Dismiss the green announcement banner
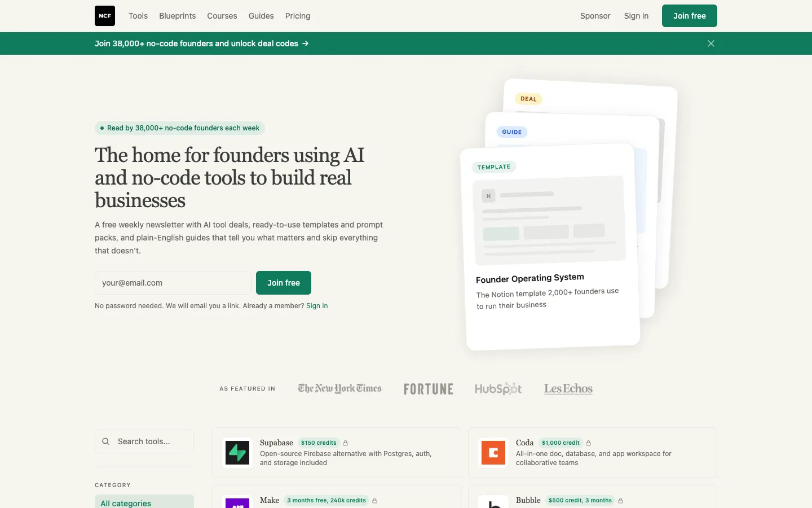This screenshot has height=508, width=812. coord(711,43)
